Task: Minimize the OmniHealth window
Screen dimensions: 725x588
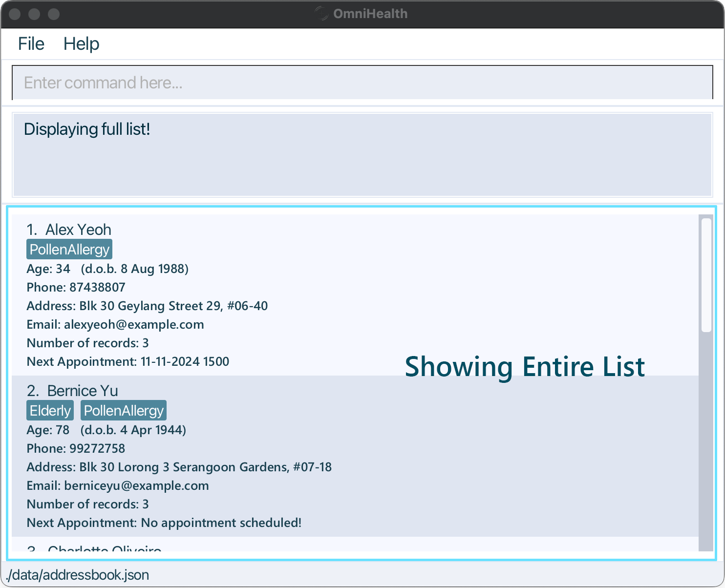Action: (34, 14)
